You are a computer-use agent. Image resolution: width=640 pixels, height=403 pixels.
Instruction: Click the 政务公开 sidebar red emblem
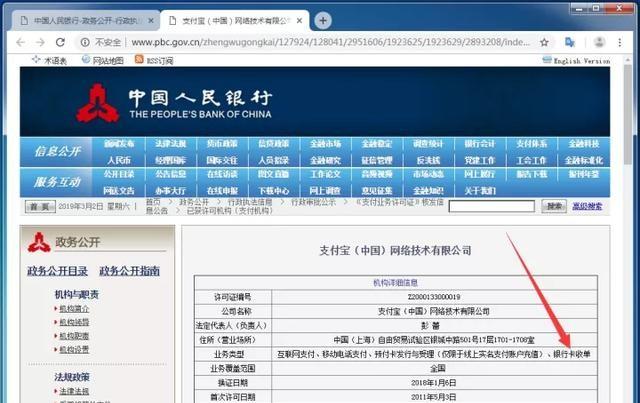(39, 242)
